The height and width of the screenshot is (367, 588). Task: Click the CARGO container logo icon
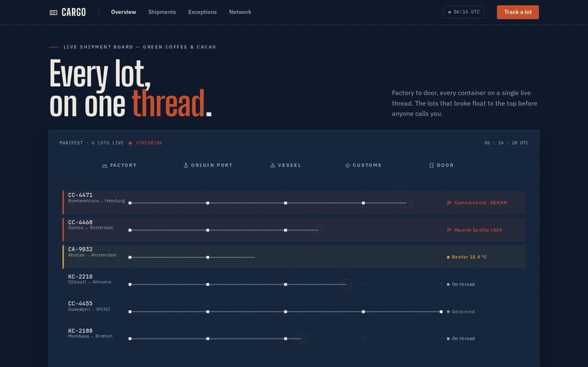point(54,12)
